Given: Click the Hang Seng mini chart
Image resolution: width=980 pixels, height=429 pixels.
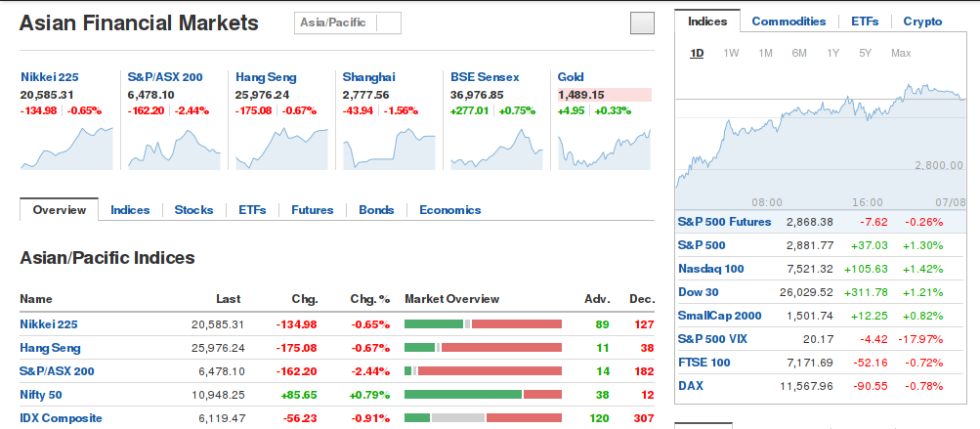Looking at the screenshot, I should tap(281, 148).
